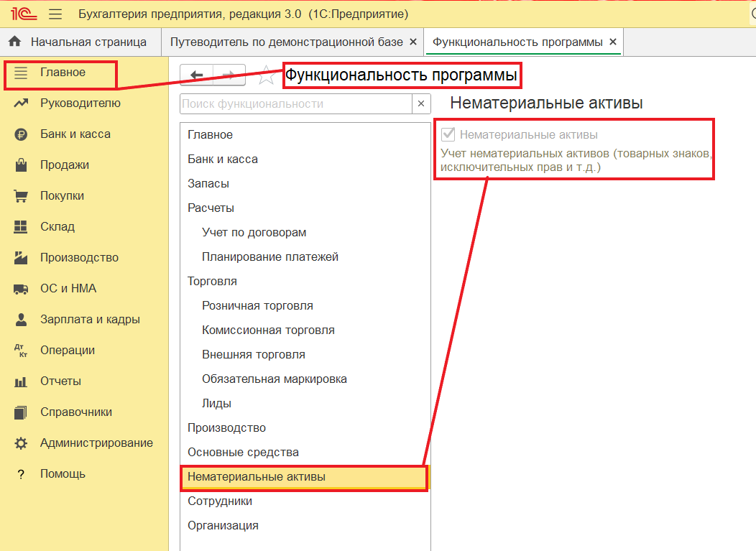Go forward with the right arrow button
The image size is (756, 551).
point(229,75)
